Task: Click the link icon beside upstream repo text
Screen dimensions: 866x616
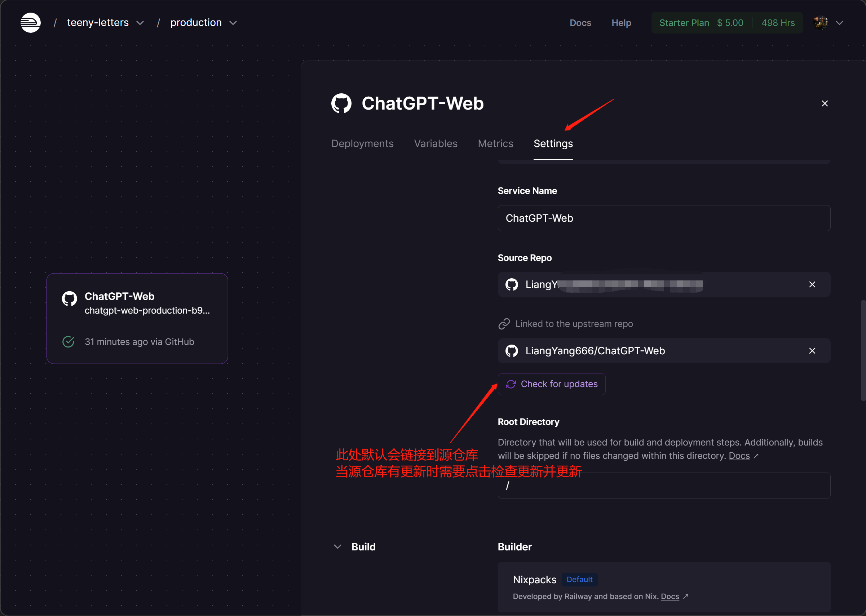Action: pyautogui.click(x=504, y=324)
